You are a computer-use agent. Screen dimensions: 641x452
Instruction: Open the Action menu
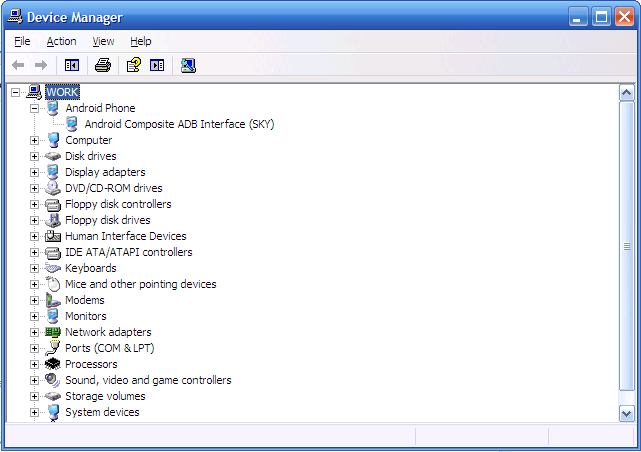(61, 41)
